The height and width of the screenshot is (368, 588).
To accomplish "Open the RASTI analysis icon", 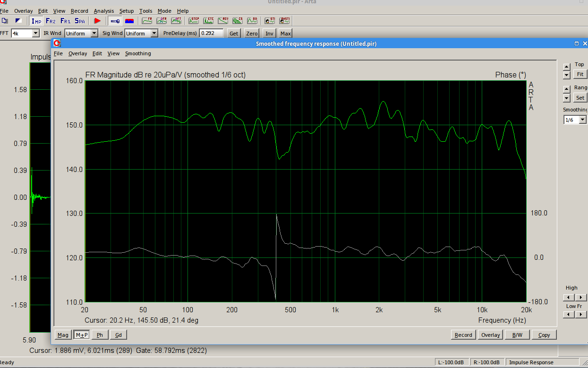I will pyautogui.click(x=285, y=21).
